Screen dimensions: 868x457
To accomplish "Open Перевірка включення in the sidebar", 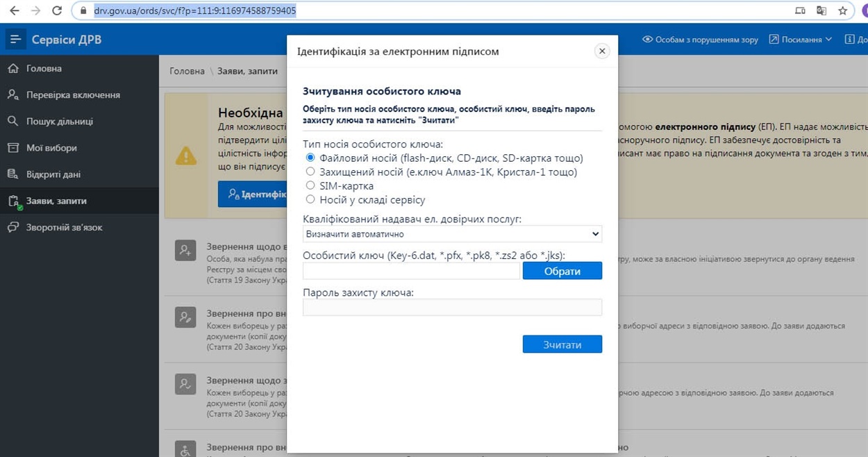I will click(79, 95).
